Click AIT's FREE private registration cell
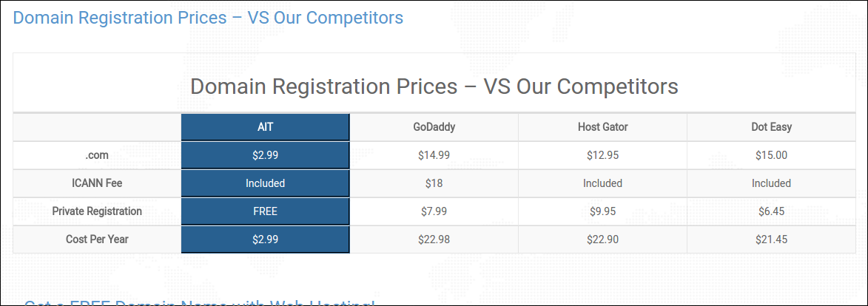Image resolution: width=868 pixels, height=306 pixels. [x=265, y=211]
